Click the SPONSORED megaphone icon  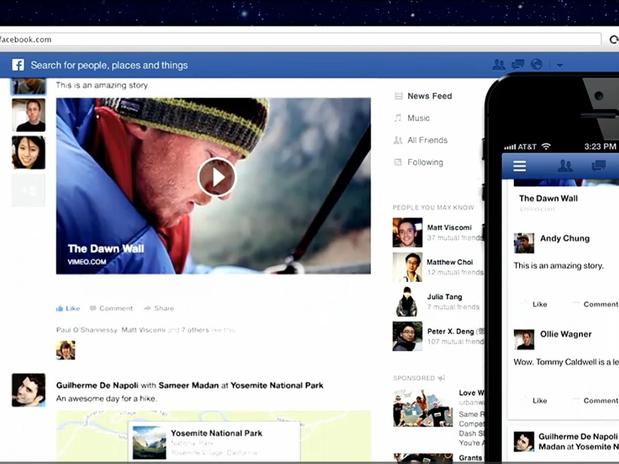point(441,378)
